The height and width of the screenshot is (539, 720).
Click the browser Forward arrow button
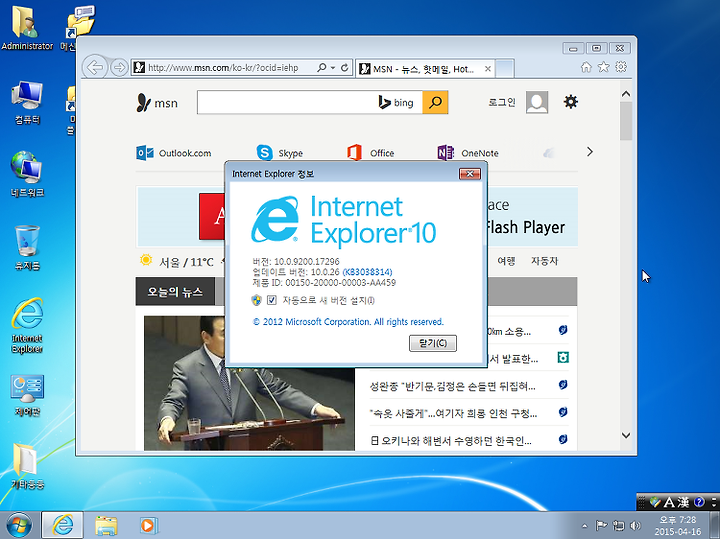pyautogui.click(x=119, y=68)
